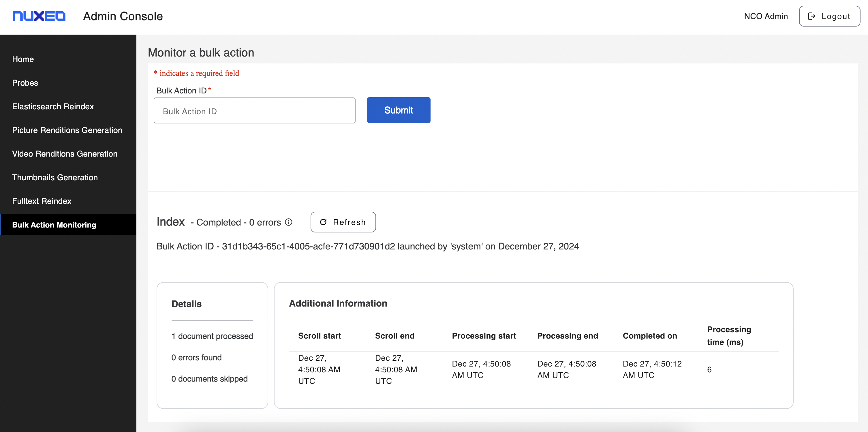Image resolution: width=868 pixels, height=432 pixels.
Task: Open Elasticsearch Reindex section
Action: tap(53, 106)
